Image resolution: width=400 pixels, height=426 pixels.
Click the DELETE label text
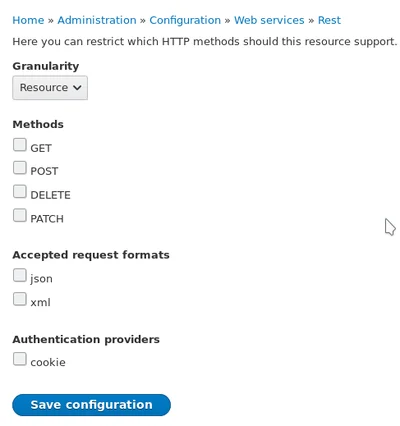click(x=51, y=195)
